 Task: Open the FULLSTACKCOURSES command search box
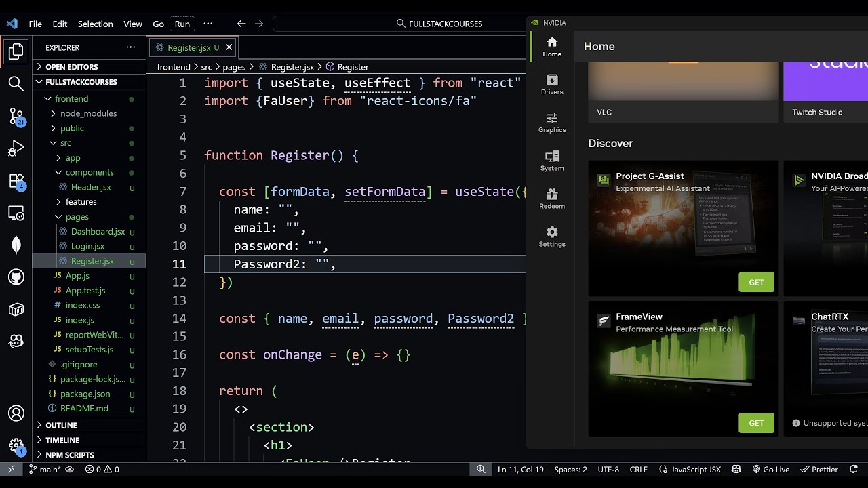400,24
